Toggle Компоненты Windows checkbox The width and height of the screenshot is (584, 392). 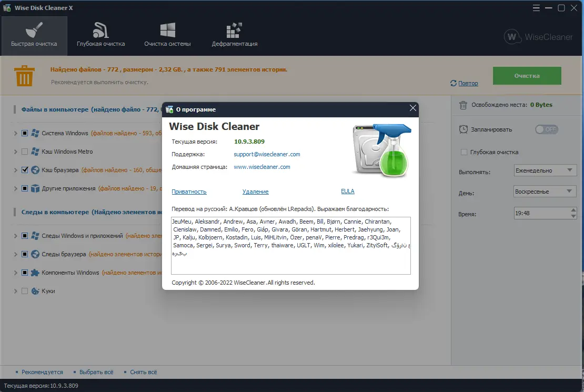25,273
